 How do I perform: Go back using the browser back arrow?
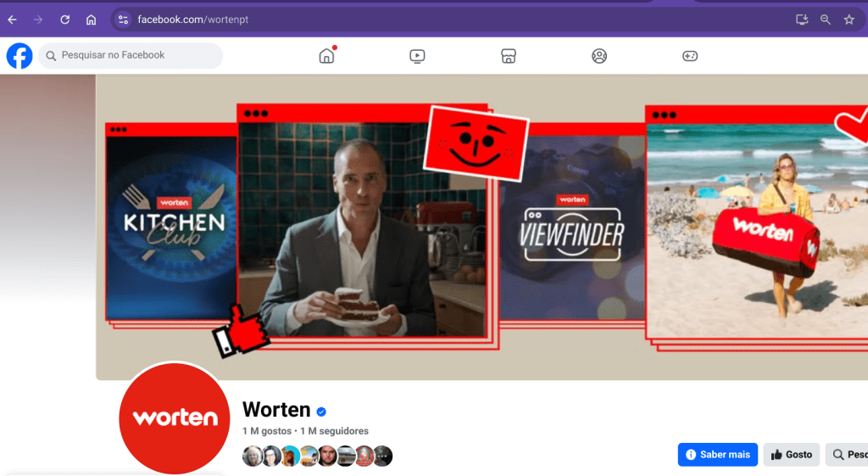point(12,20)
